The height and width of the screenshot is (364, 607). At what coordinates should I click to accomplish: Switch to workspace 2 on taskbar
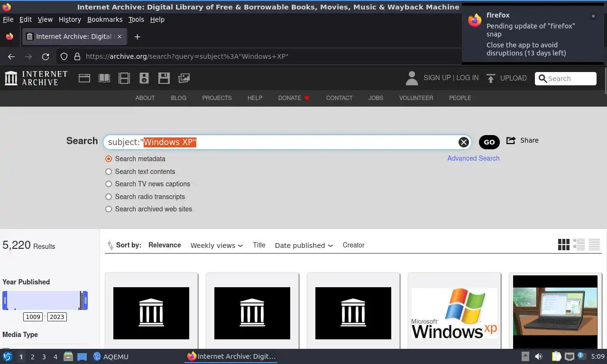coord(32,356)
